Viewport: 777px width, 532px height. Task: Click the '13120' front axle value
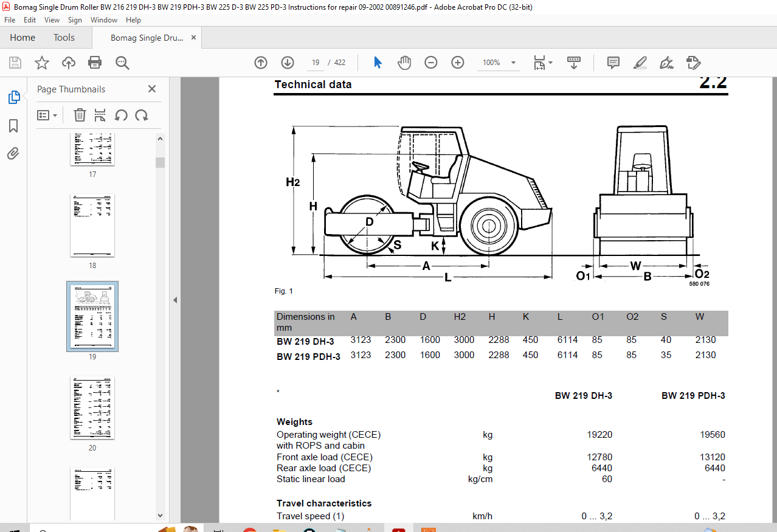(x=713, y=457)
